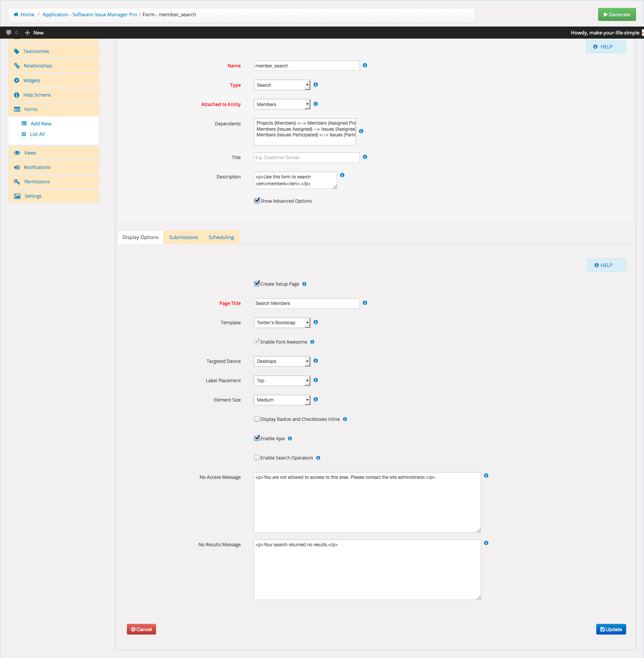
Task: Click the Help Screens info icon
Action: tap(17, 95)
